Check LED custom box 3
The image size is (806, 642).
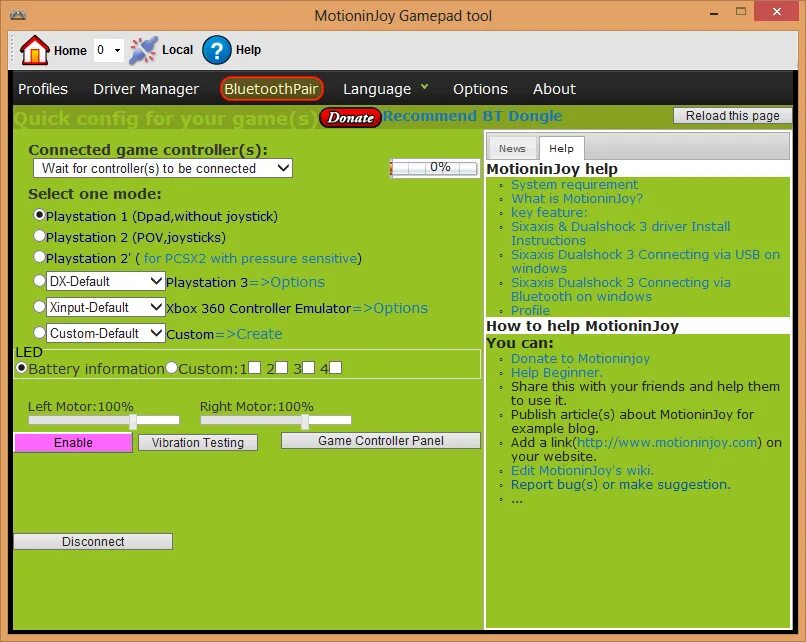308,368
